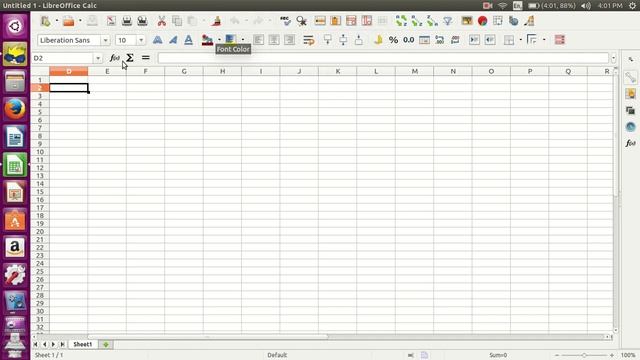Format the cell as date
The image size is (640, 360).
coord(424,40)
